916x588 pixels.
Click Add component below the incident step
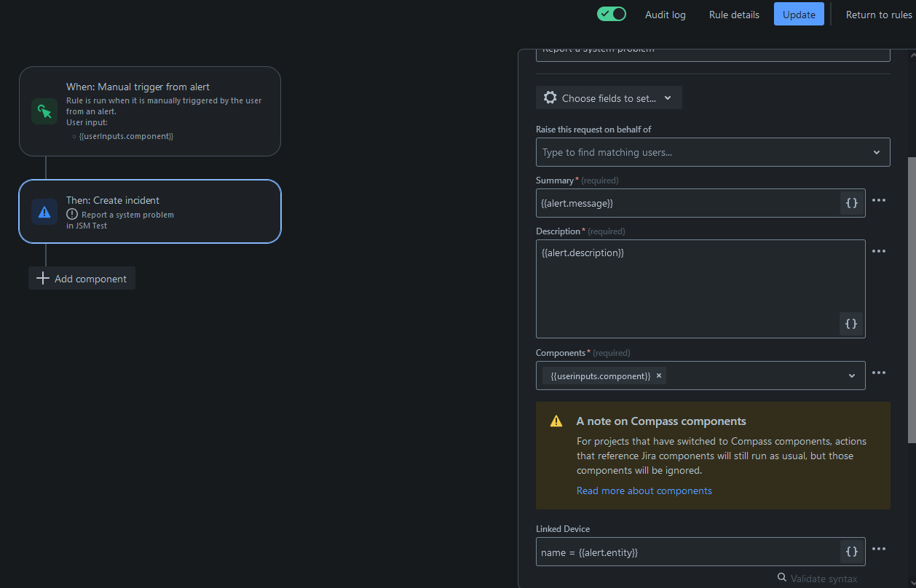(82, 278)
